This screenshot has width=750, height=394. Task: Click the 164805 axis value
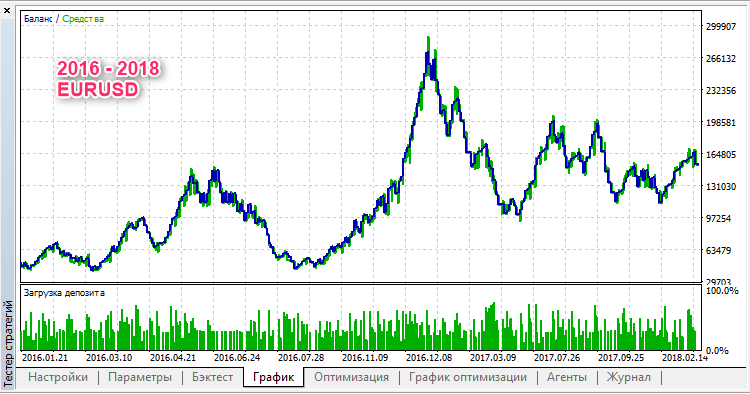(x=721, y=155)
